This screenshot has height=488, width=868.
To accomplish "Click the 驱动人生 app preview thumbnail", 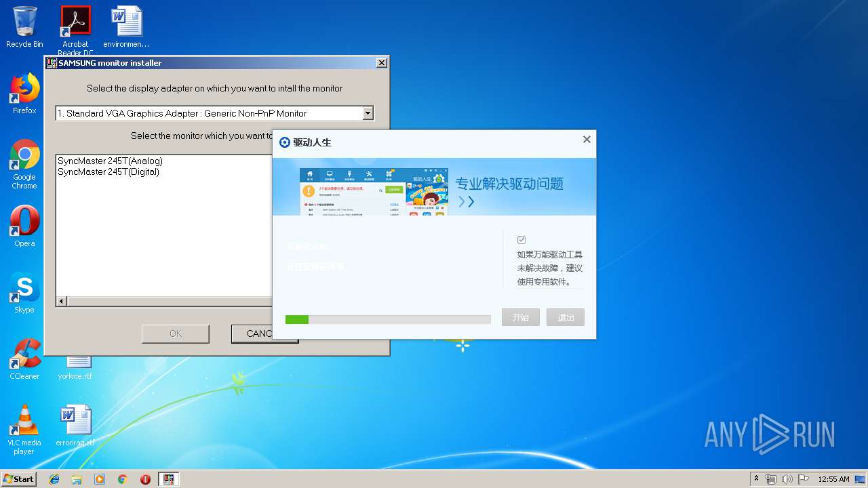I will click(374, 192).
